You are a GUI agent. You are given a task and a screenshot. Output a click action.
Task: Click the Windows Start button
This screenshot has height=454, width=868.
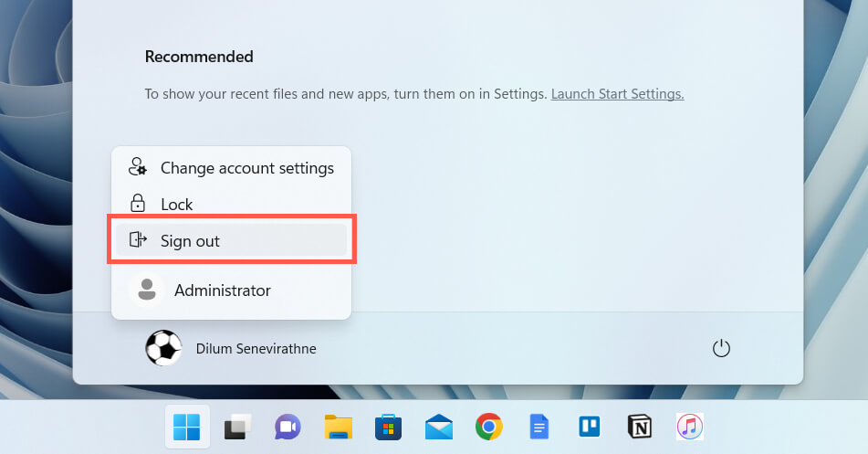pyautogui.click(x=187, y=427)
